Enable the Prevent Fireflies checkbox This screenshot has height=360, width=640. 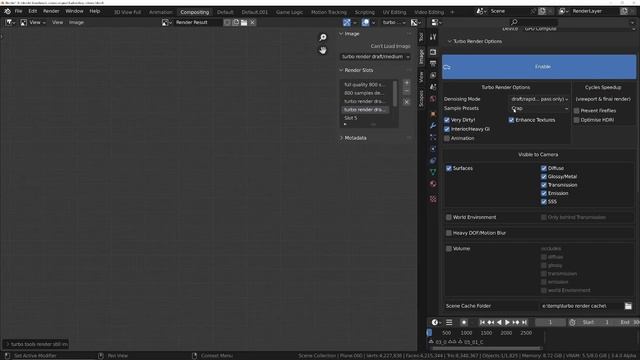click(576, 111)
